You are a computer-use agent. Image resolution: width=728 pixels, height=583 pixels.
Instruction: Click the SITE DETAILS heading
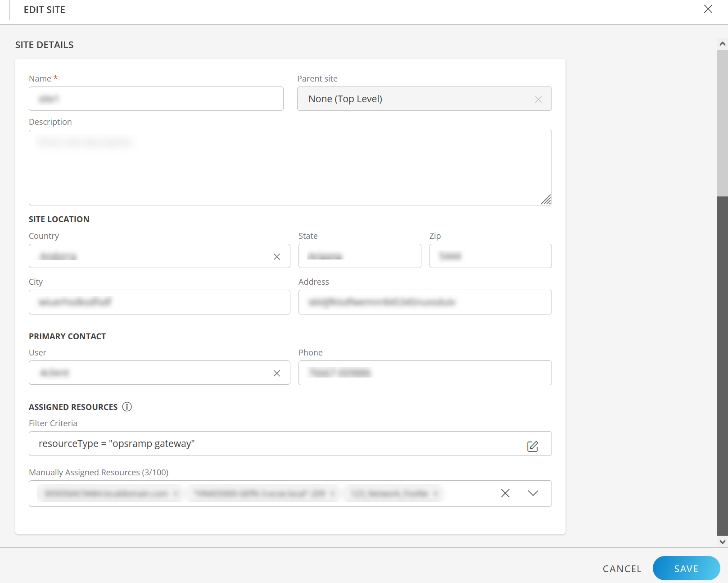[x=44, y=45]
